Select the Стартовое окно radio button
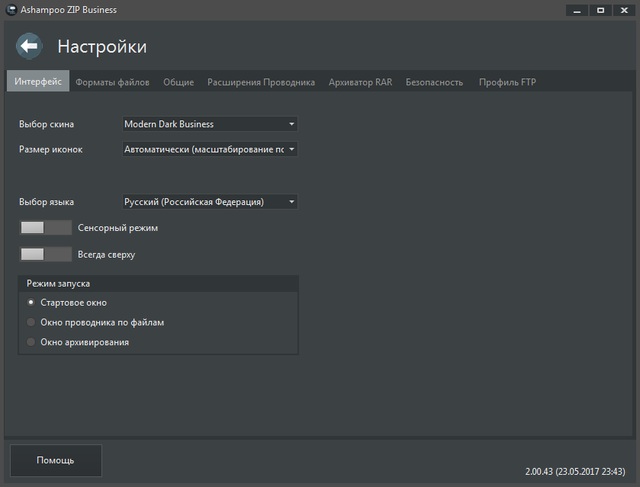 [31, 302]
